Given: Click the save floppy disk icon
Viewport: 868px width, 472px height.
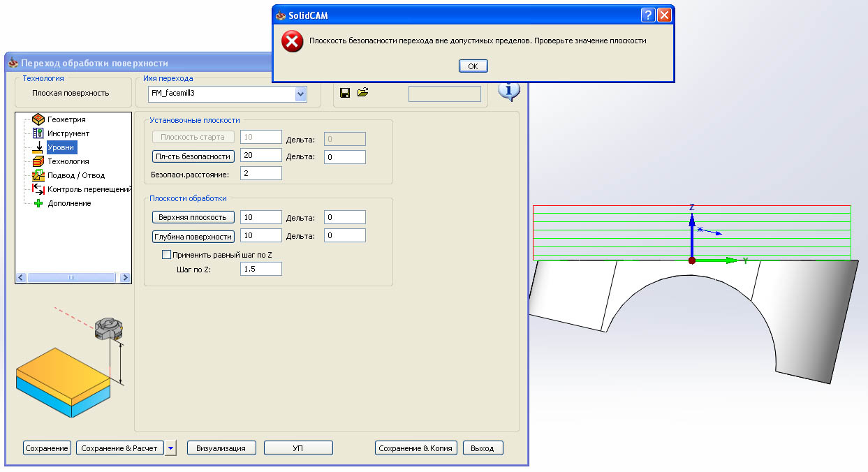Looking at the screenshot, I should click(345, 93).
